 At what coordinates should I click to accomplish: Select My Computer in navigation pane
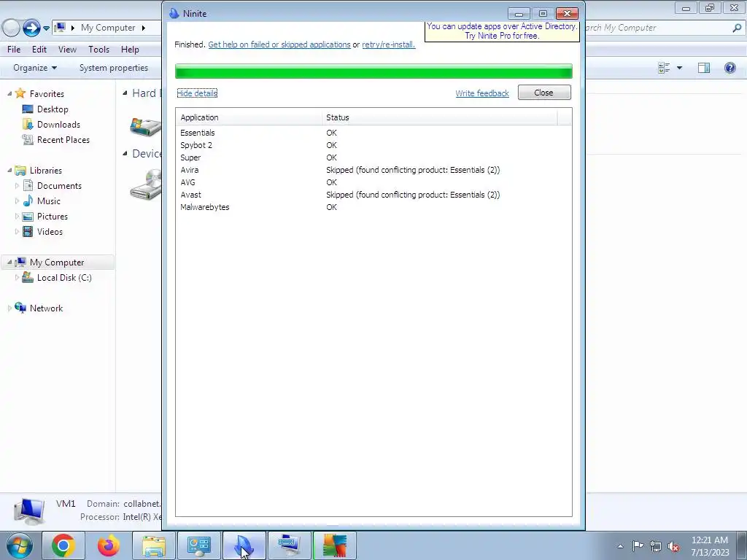pos(57,262)
